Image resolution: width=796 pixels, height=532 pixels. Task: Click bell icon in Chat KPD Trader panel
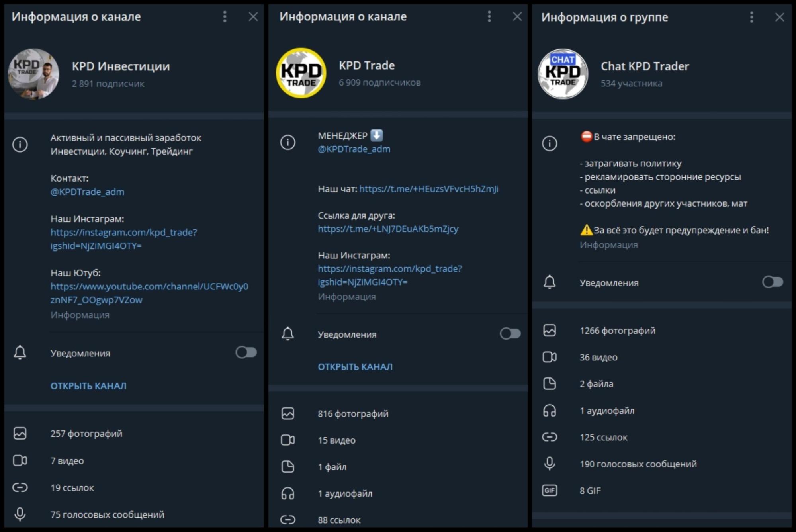tap(550, 282)
